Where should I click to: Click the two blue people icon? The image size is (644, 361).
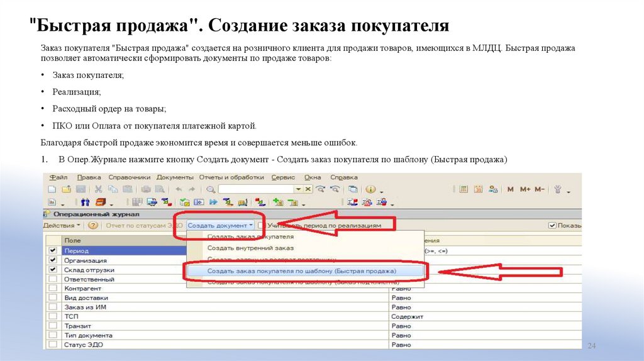pyautogui.click(x=85, y=202)
